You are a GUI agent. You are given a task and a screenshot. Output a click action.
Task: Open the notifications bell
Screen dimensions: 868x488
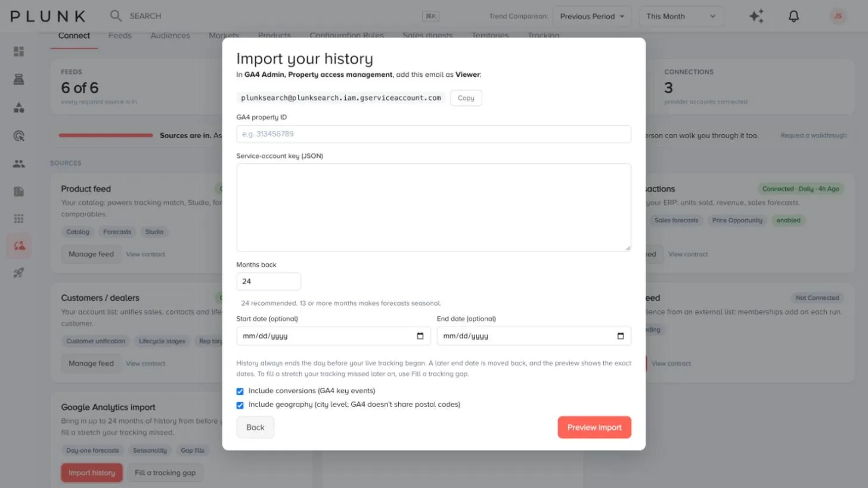793,16
